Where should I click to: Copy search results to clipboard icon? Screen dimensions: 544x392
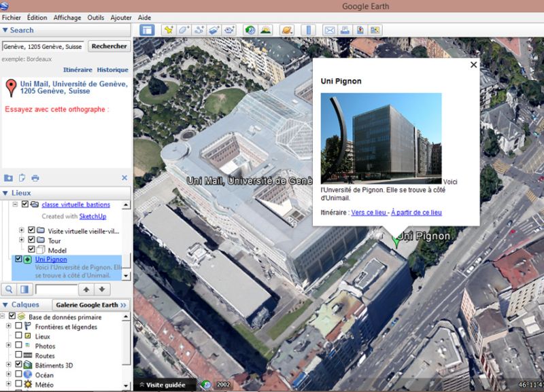coord(22,178)
